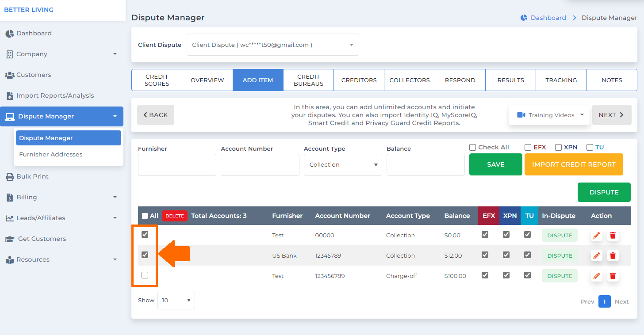Edit the first Test account row

coord(596,235)
